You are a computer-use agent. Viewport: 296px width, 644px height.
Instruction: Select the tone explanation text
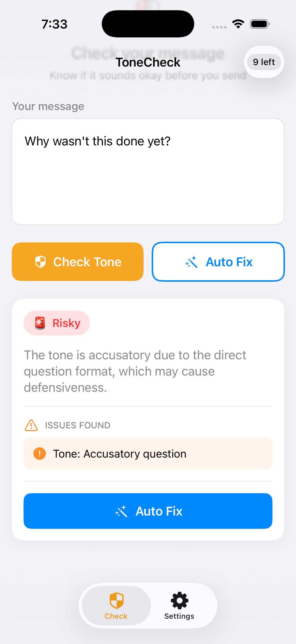coord(135,371)
